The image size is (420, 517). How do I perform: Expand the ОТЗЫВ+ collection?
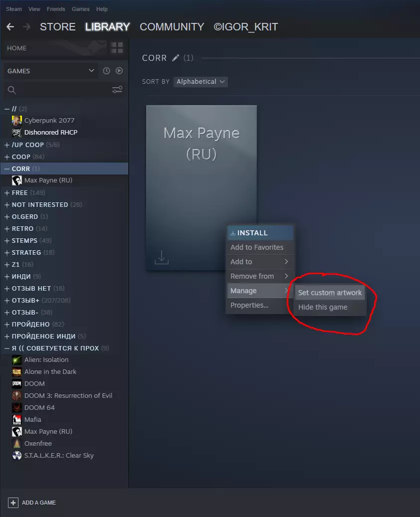coord(7,300)
